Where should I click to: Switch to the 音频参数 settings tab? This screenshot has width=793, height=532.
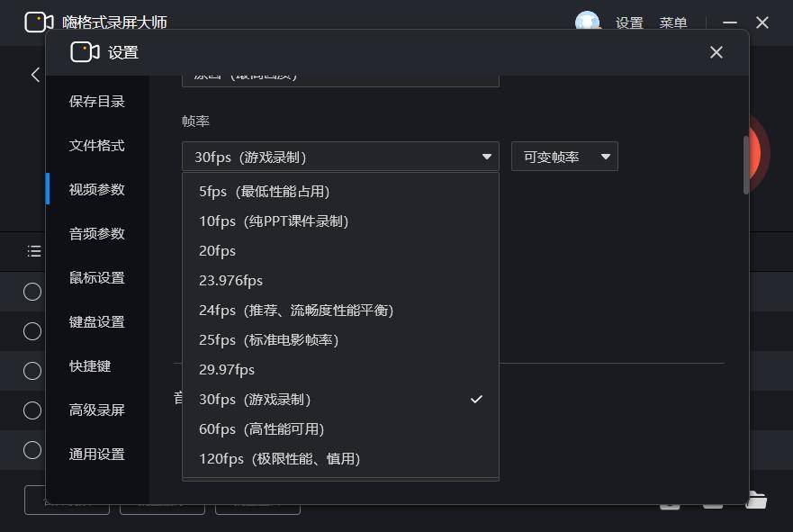click(96, 233)
